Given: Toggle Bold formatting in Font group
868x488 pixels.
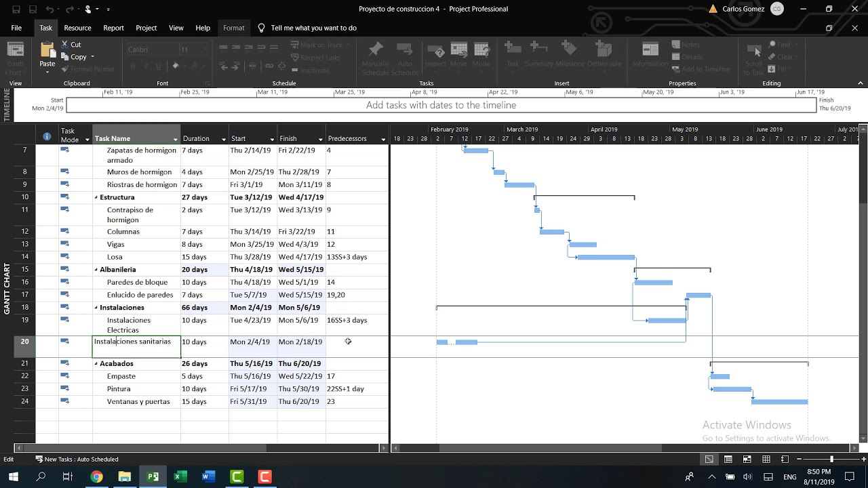Looking at the screenshot, I should [133, 66].
